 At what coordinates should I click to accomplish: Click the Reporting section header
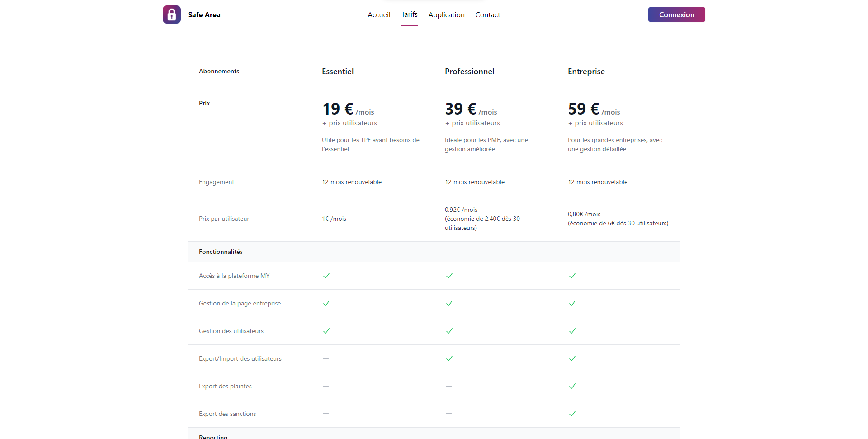[x=213, y=437]
